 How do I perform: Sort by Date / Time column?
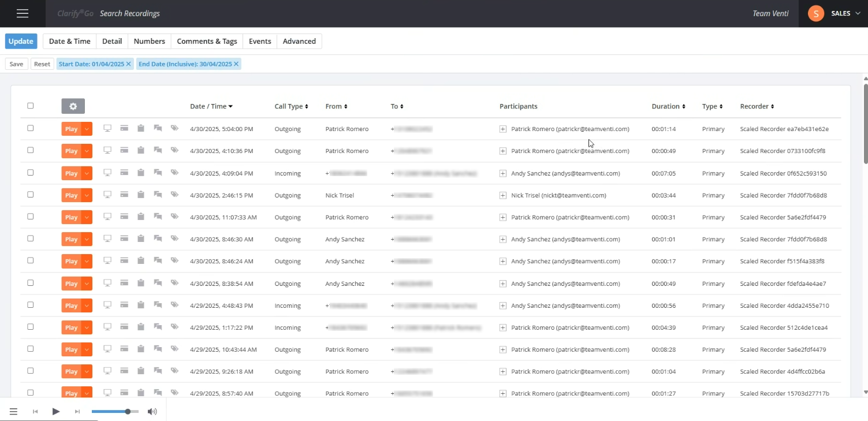coord(211,106)
